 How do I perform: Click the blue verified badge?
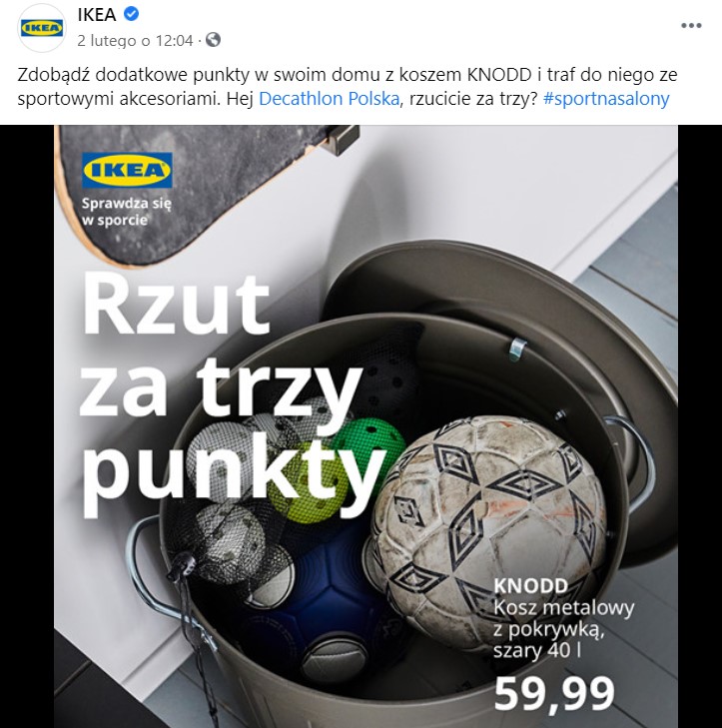[x=132, y=14]
